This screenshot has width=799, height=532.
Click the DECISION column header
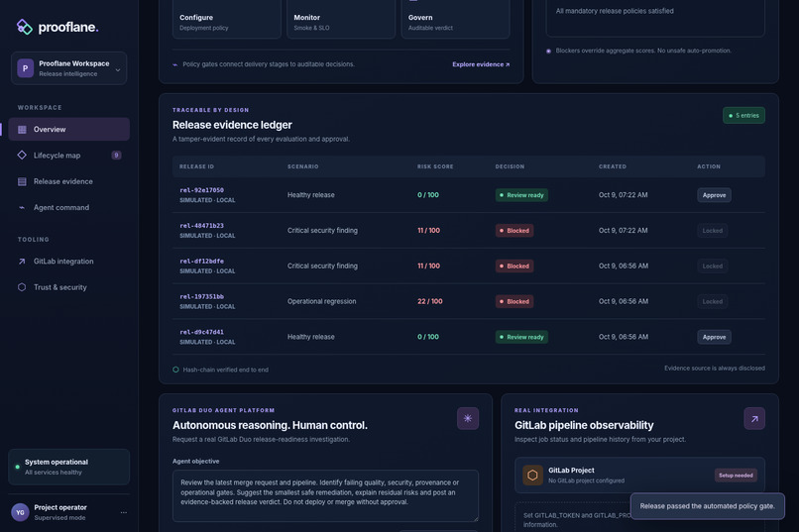pyautogui.click(x=510, y=166)
